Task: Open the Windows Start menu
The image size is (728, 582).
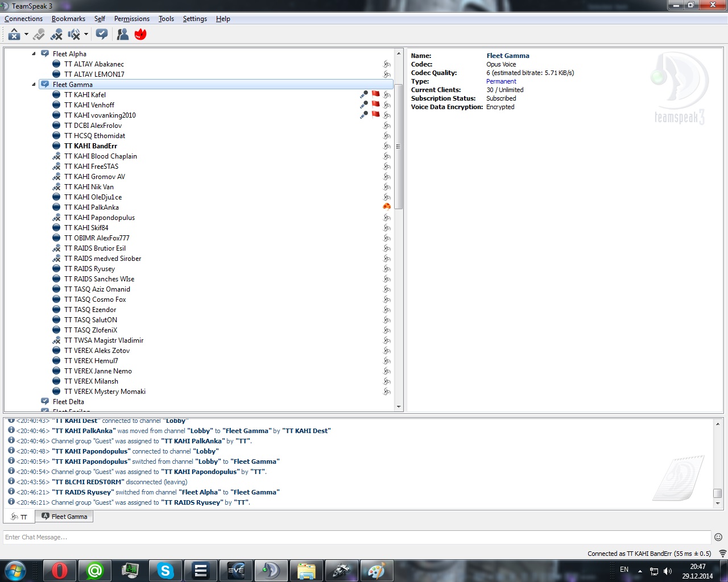Action: 15,571
